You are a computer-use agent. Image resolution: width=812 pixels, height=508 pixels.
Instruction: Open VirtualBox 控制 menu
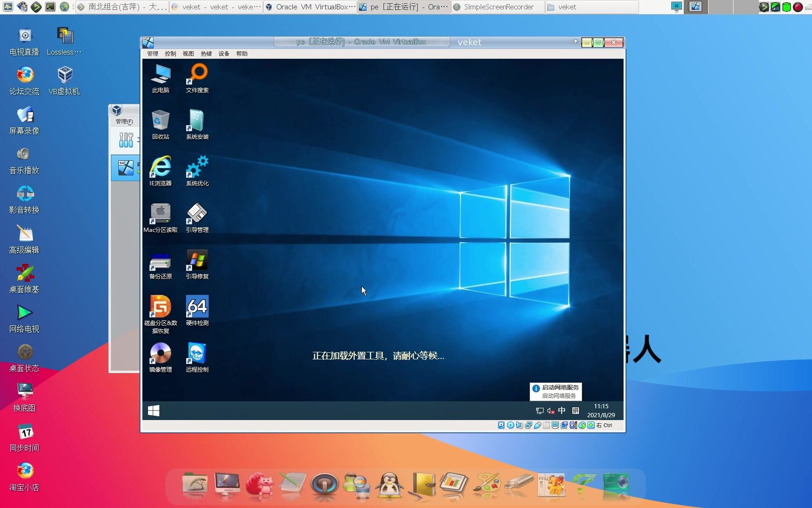point(171,54)
